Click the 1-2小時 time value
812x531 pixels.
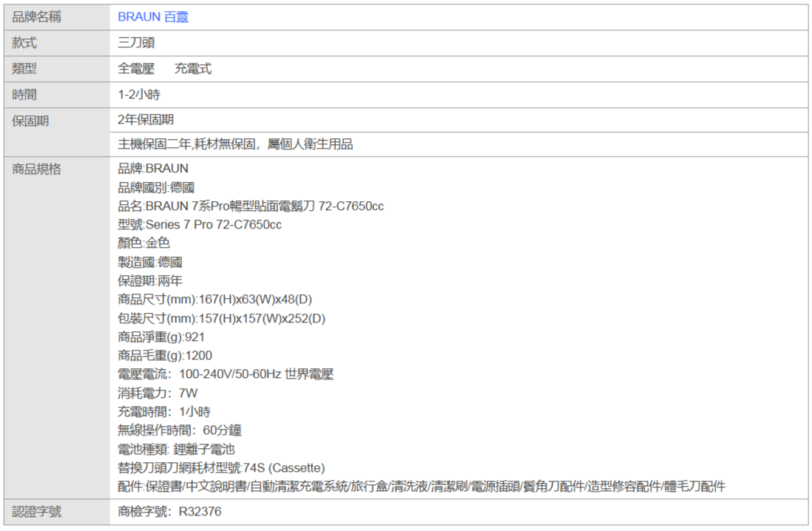139,95
